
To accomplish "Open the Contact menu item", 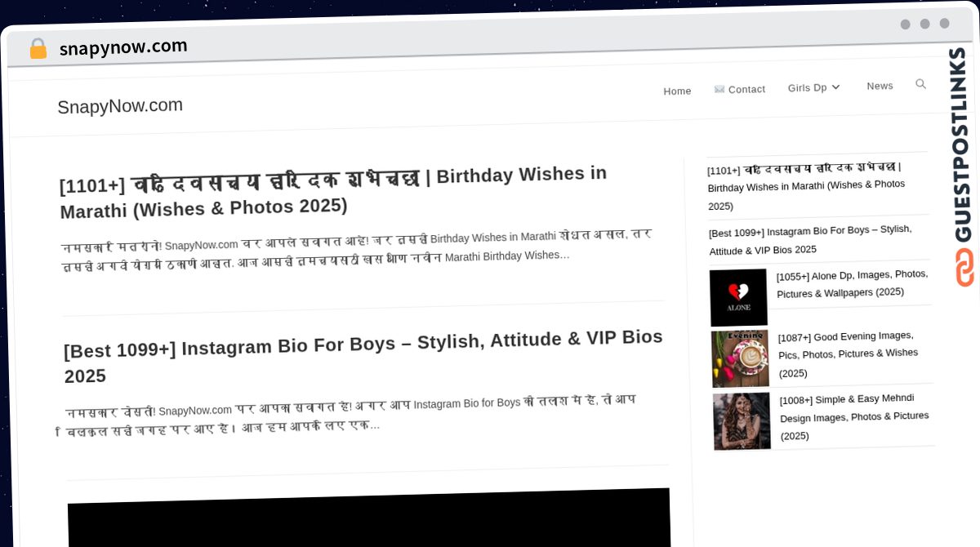I will tap(746, 89).
